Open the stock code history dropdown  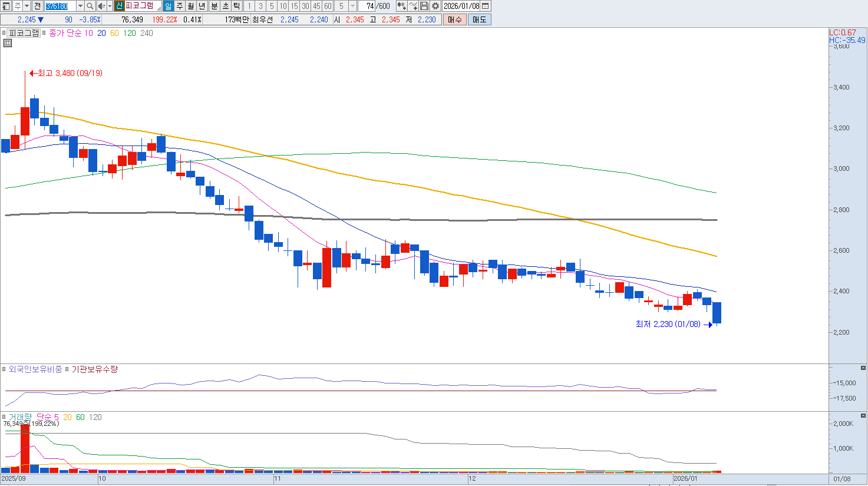coord(80,6)
